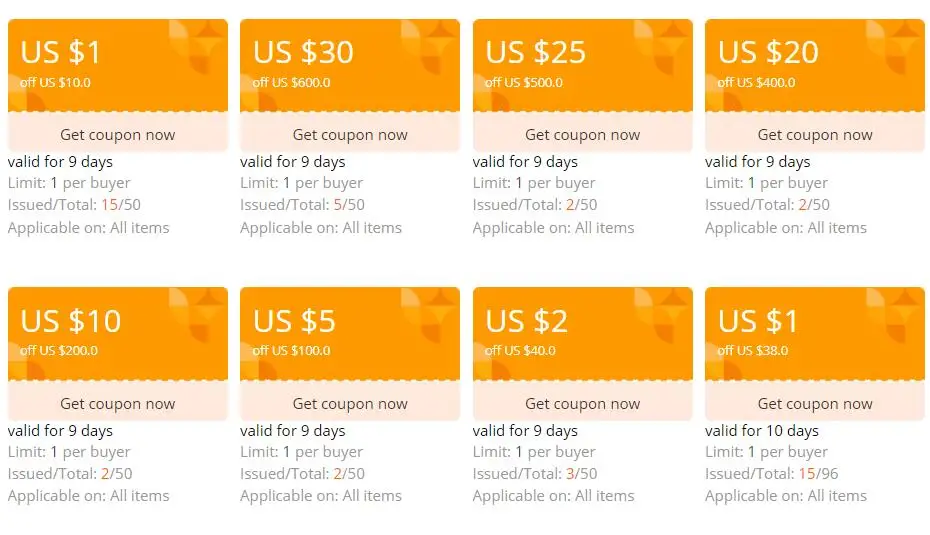
Task: Get the US $1 off $10.0 coupon
Action: [x=117, y=135]
